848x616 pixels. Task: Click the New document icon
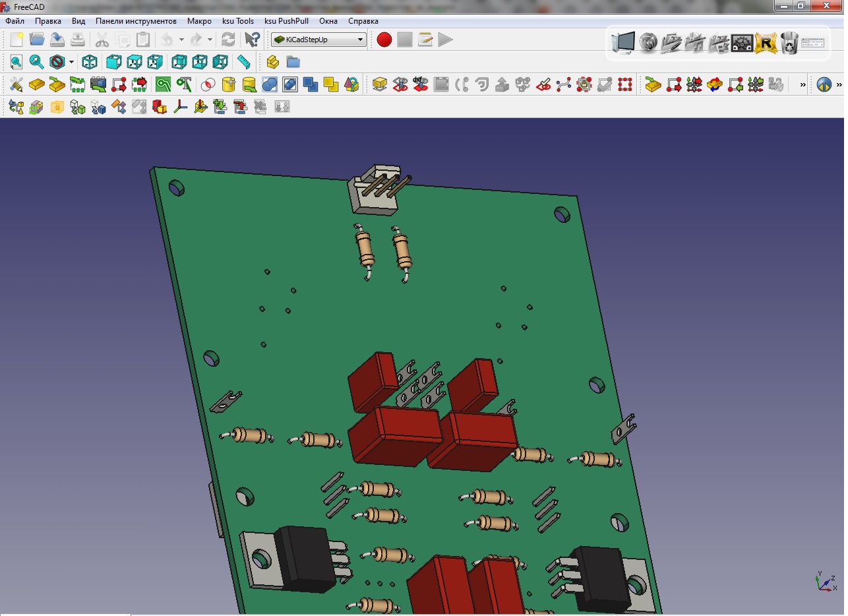click(x=16, y=40)
